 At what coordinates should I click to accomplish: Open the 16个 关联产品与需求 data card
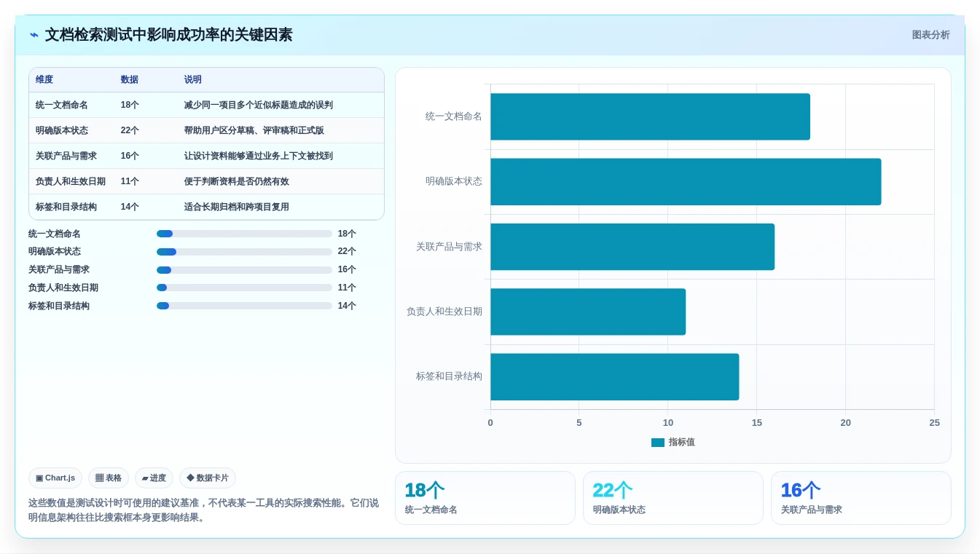[x=861, y=498]
